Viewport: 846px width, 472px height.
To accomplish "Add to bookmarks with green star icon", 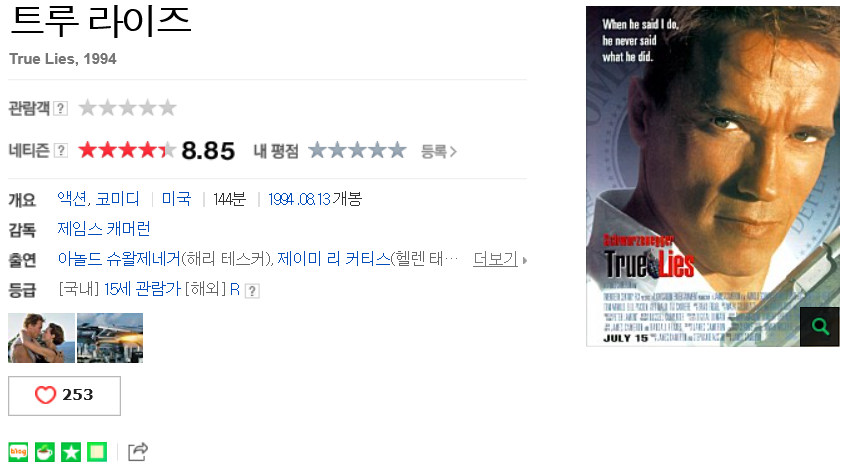I will pos(71,452).
